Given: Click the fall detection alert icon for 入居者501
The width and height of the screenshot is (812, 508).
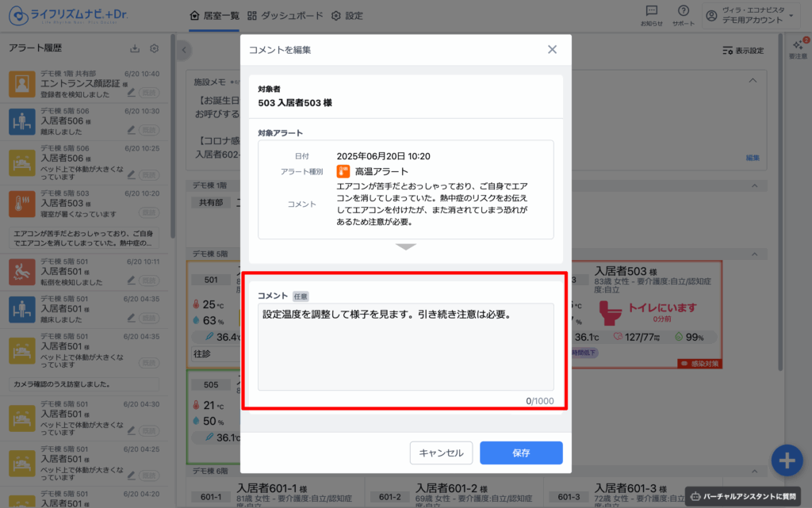Looking at the screenshot, I should tap(21, 272).
